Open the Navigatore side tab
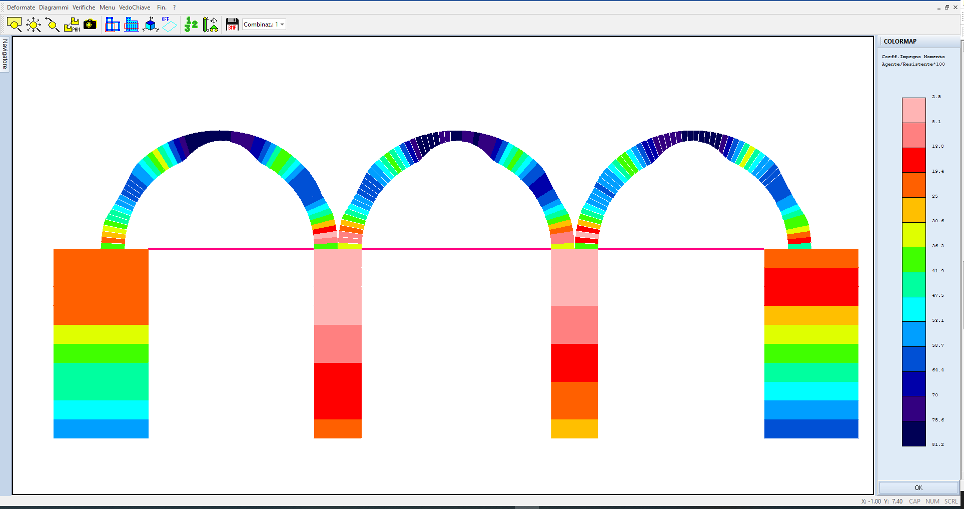This screenshot has width=964, height=510. [x=4, y=55]
